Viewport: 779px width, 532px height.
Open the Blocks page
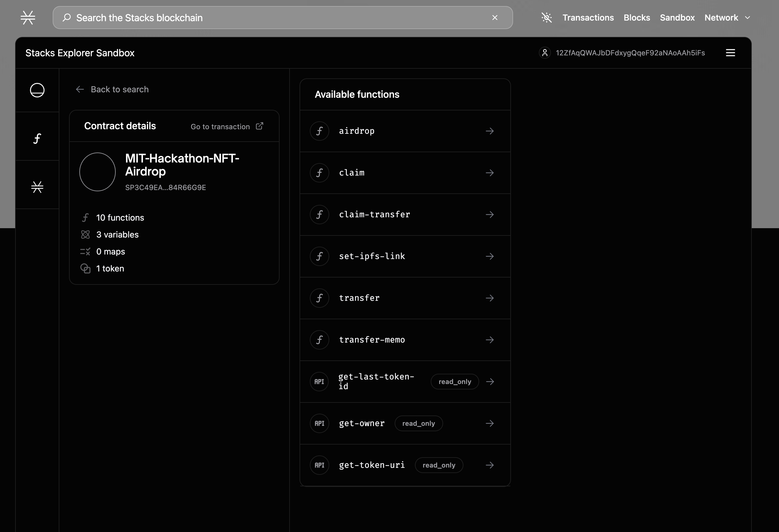point(637,18)
